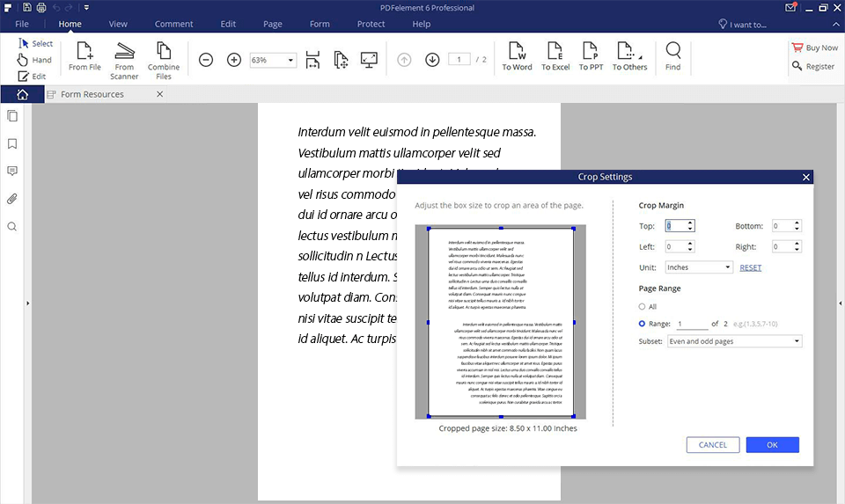Click the To Excel conversion icon
The height and width of the screenshot is (504, 845).
click(555, 52)
